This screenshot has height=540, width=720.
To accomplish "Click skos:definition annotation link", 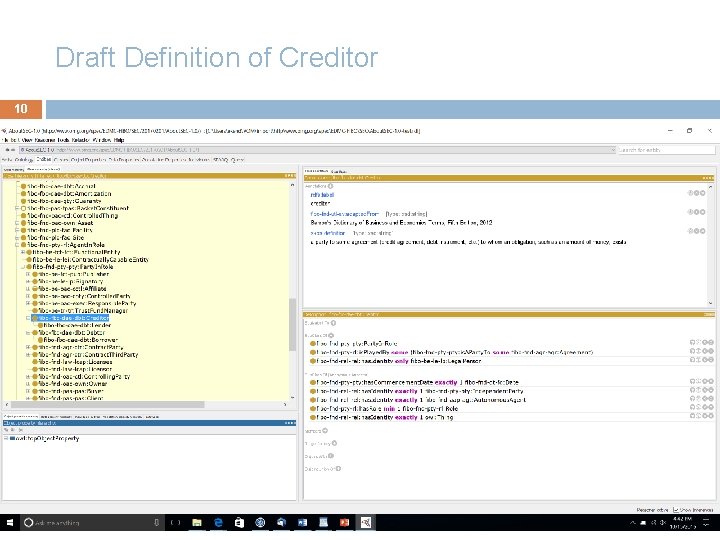I will 327,233.
